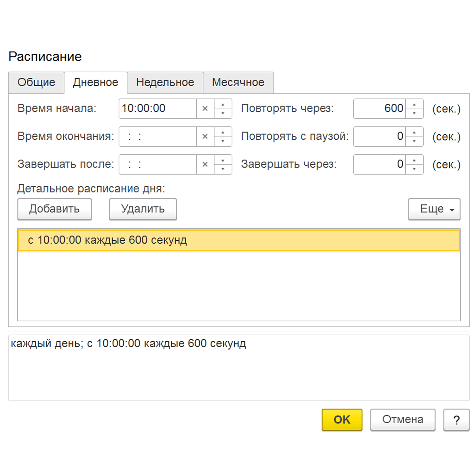The width and height of the screenshot is (476, 476).
Task: Cancel the dialog with Отмена
Action: [402, 420]
